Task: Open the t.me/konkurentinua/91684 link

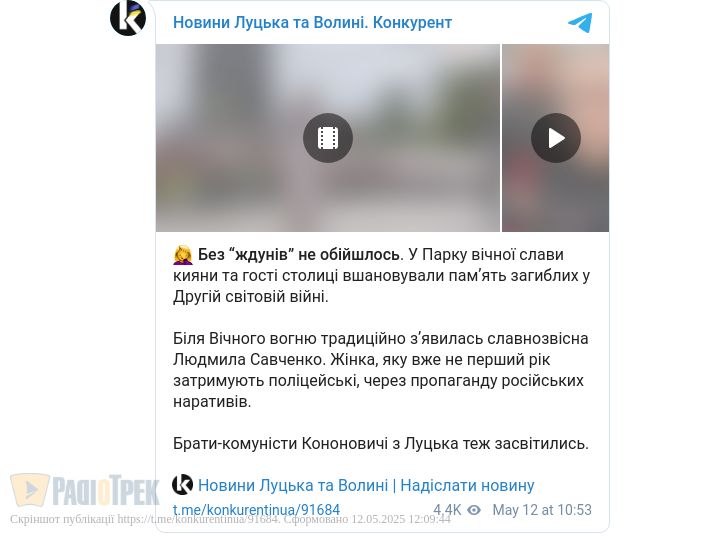Action: (256, 510)
